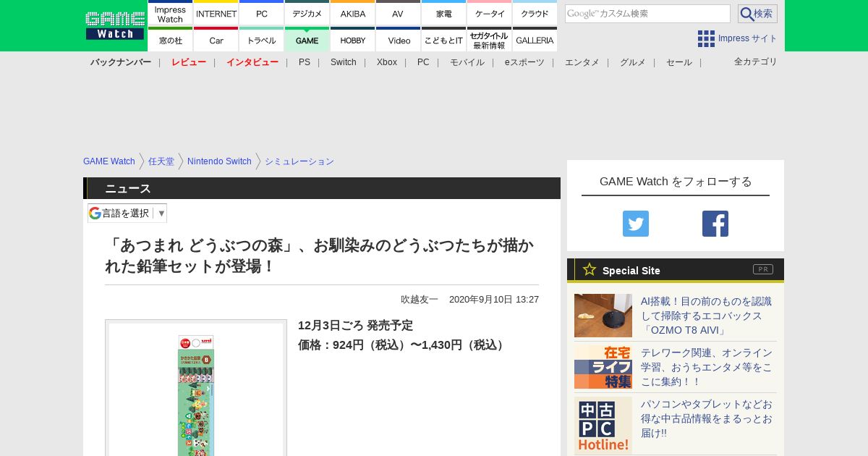Open the Impress Watch tab

(x=170, y=14)
